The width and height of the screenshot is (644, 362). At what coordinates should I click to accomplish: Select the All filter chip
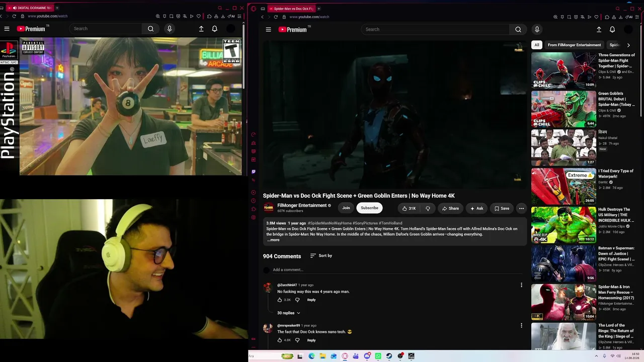[537, 45]
